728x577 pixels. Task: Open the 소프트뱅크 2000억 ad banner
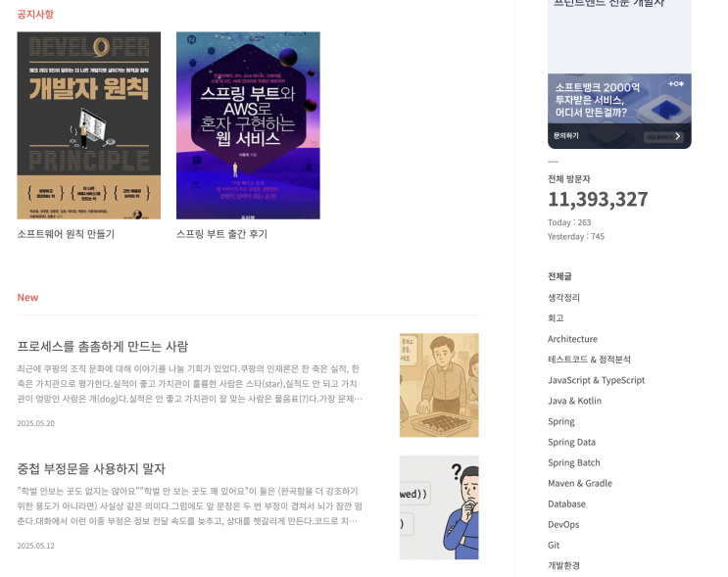619,111
